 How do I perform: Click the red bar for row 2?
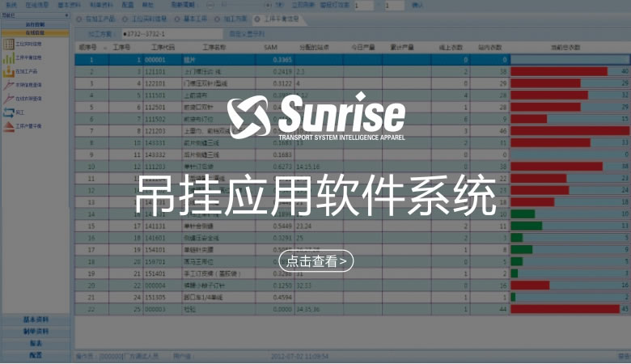559,71
